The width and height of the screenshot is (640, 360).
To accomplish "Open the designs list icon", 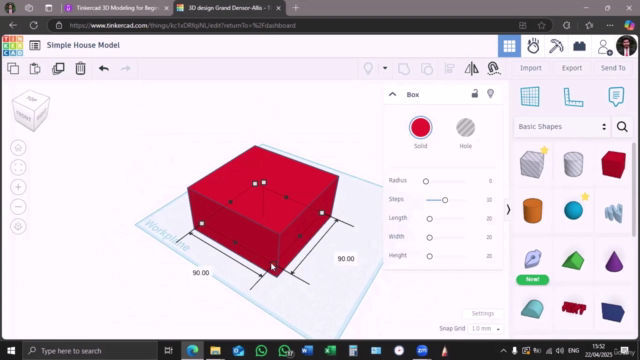I will 35,45.
